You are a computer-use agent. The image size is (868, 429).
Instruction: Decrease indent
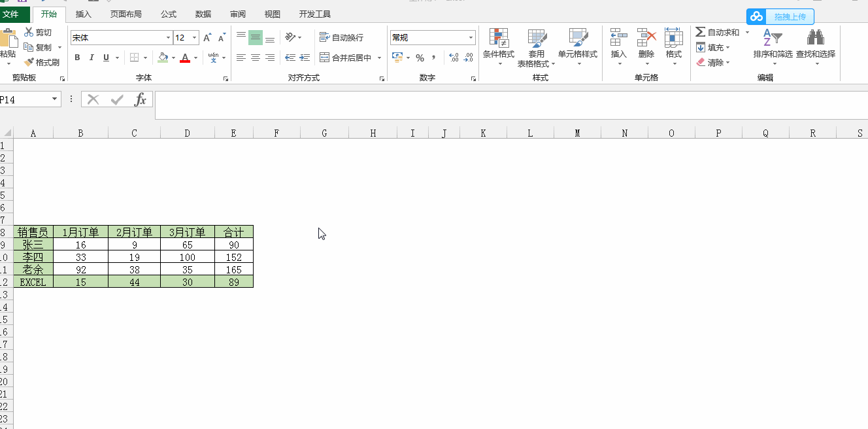coord(290,58)
